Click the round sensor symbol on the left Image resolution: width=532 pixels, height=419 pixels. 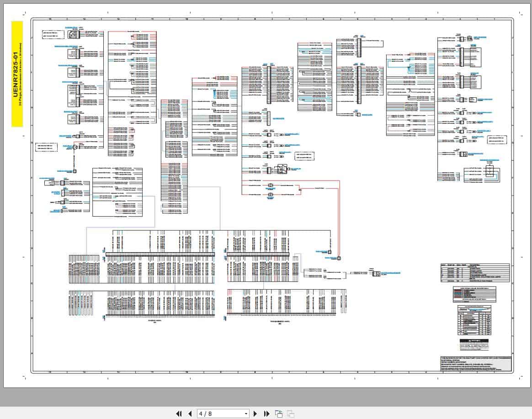(x=75, y=147)
